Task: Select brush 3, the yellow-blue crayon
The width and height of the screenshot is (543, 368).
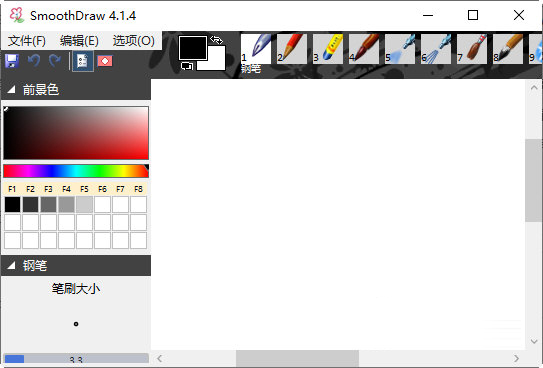Action: click(x=328, y=48)
